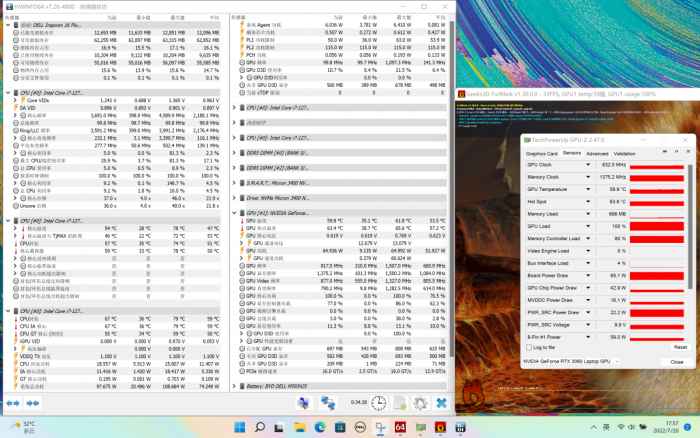
Task: Open HWiNFO sensor settings gear icon
Action: (x=420, y=403)
